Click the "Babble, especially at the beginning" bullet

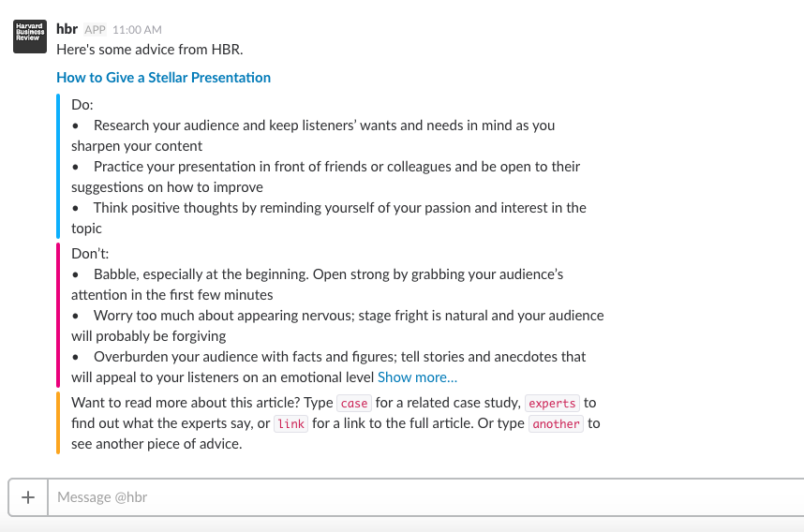pos(328,274)
